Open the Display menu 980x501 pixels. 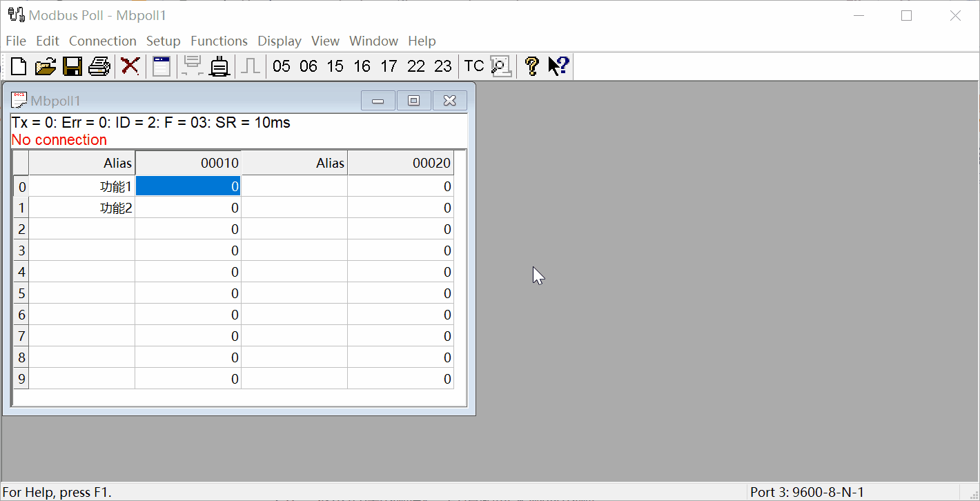pos(280,41)
